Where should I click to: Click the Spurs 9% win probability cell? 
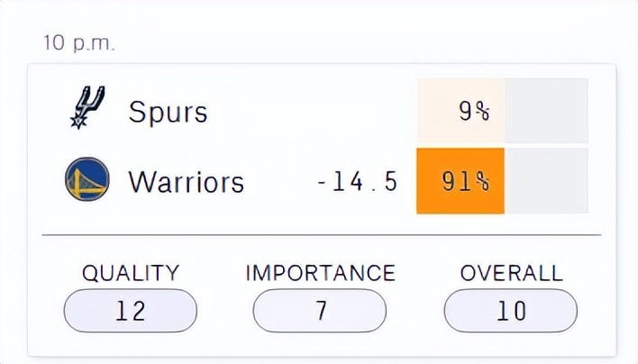[x=461, y=111]
